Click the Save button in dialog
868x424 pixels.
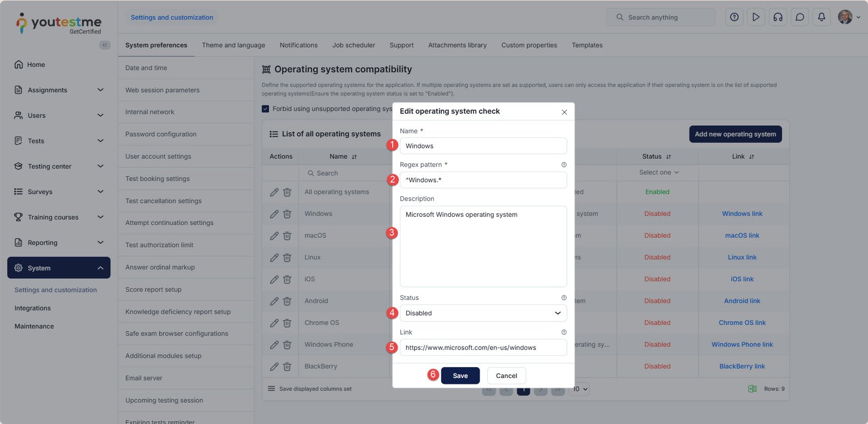coord(460,376)
